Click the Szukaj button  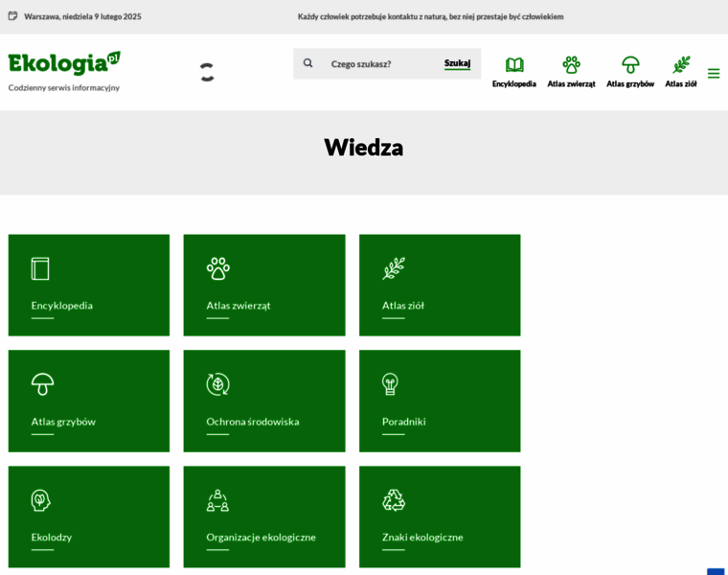coord(457,63)
